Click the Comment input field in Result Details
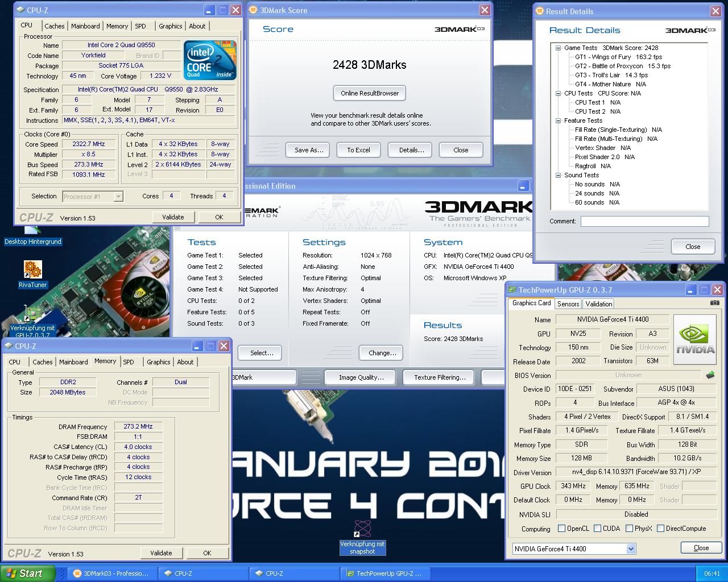Viewport: 728px width, 582px height. (644, 222)
